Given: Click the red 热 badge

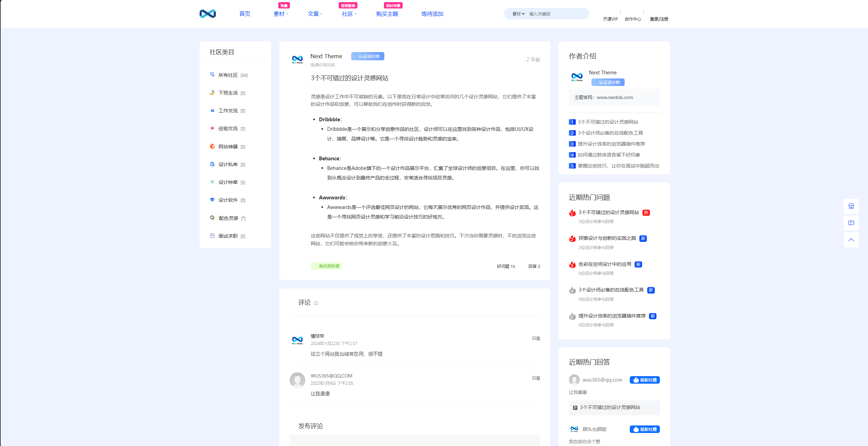Looking at the screenshot, I should [646, 213].
